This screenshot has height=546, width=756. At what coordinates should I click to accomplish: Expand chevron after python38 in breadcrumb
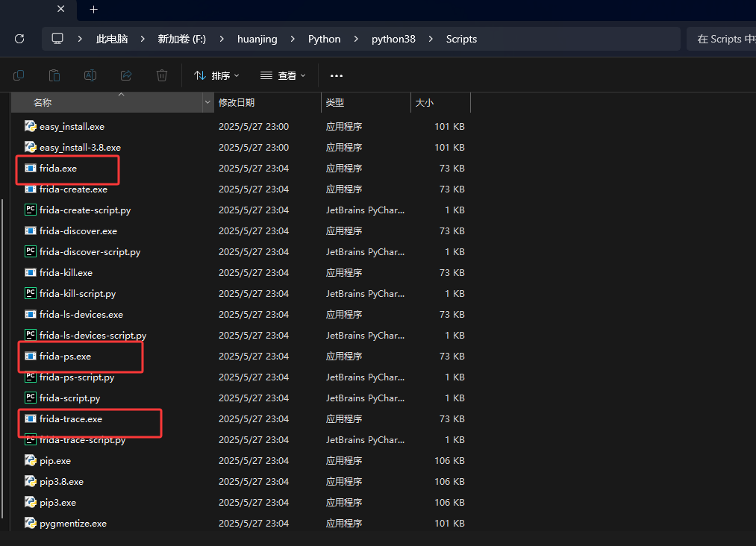pyautogui.click(x=431, y=39)
